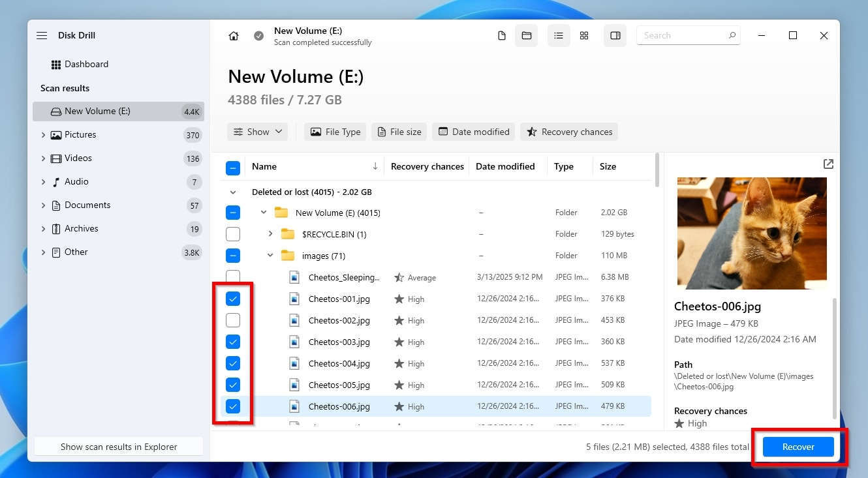Viewport: 868px width, 478px height.
Task: Sort by Recovery chances column header
Action: (427, 166)
